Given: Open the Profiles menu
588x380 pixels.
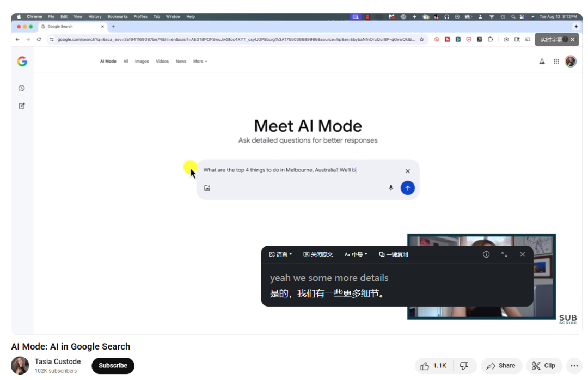Looking at the screenshot, I should click(x=140, y=16).
